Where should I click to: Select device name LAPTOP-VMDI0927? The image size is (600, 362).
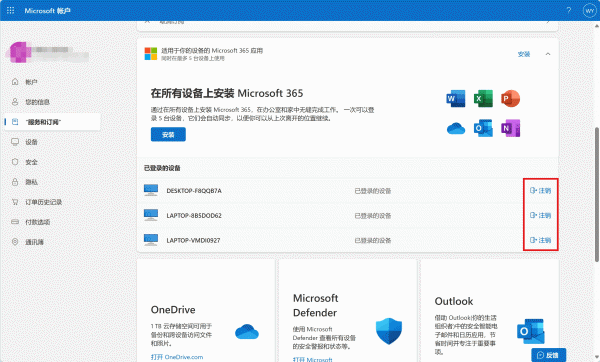(193, 240)
